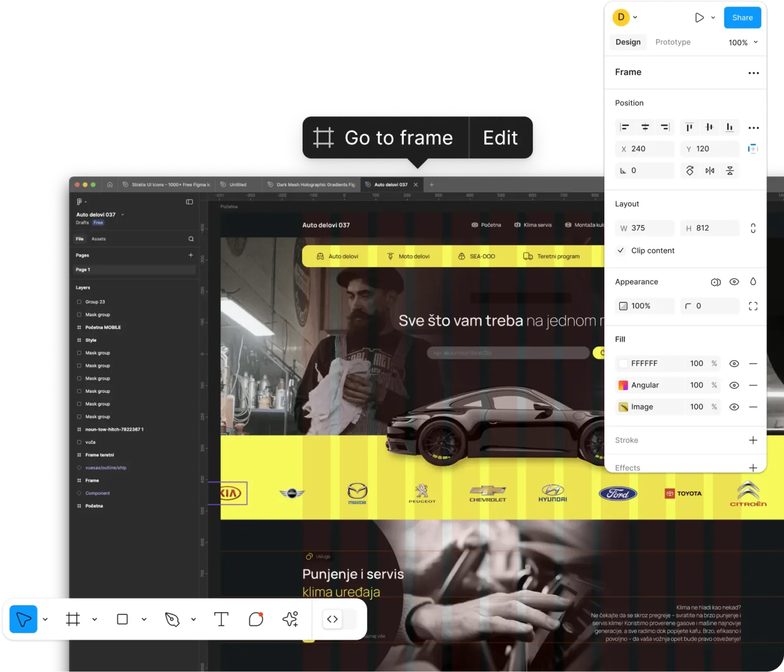Uncheck the Clip content option
Viewport: 784px width, 672px height.
click(621, 250)
